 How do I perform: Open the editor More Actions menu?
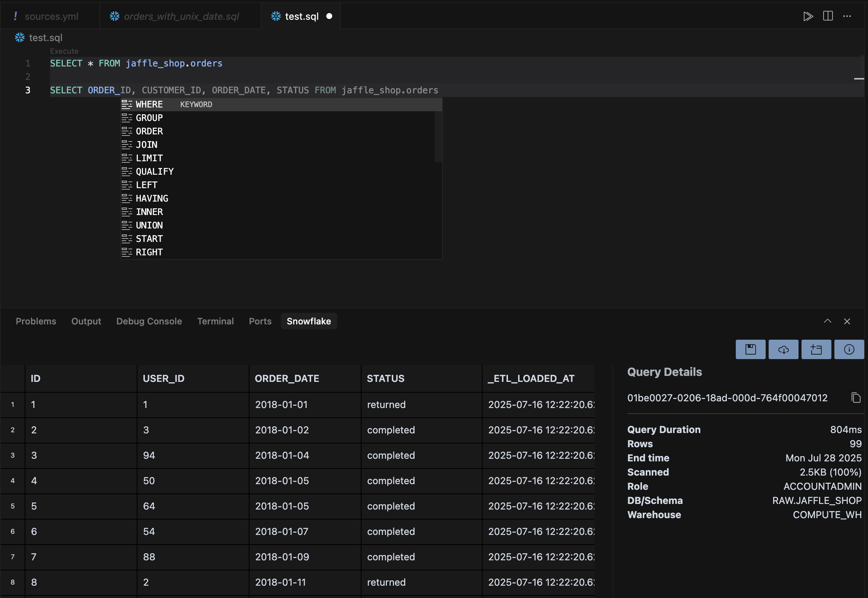point(847,16)
